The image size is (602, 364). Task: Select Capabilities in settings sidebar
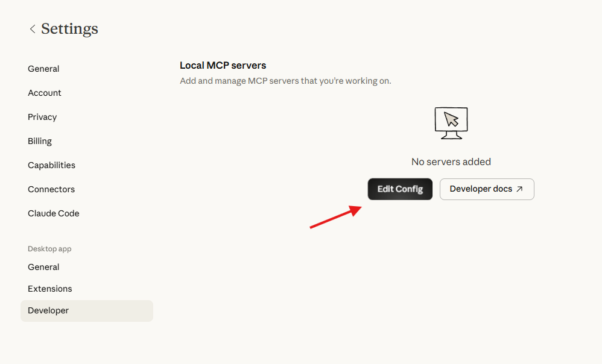pos(51,165)
